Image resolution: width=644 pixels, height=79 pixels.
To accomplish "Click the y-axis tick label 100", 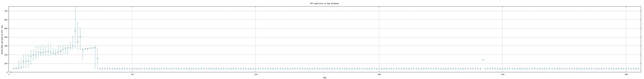I will (x=6, y=64).
